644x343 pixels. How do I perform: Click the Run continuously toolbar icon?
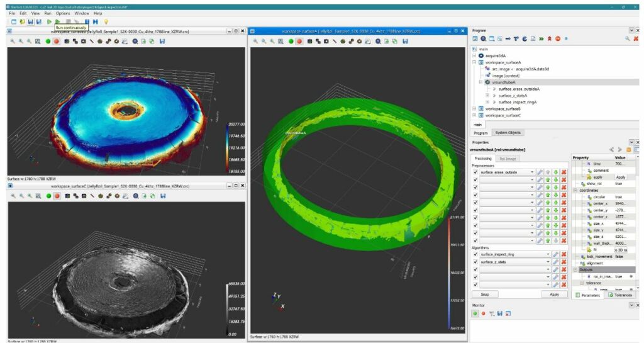(x=58, y=21)
